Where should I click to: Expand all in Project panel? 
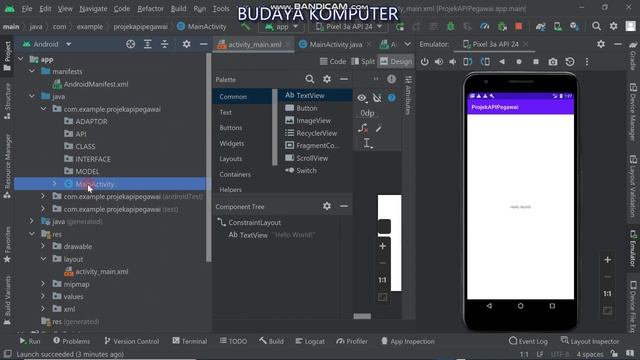147,44
